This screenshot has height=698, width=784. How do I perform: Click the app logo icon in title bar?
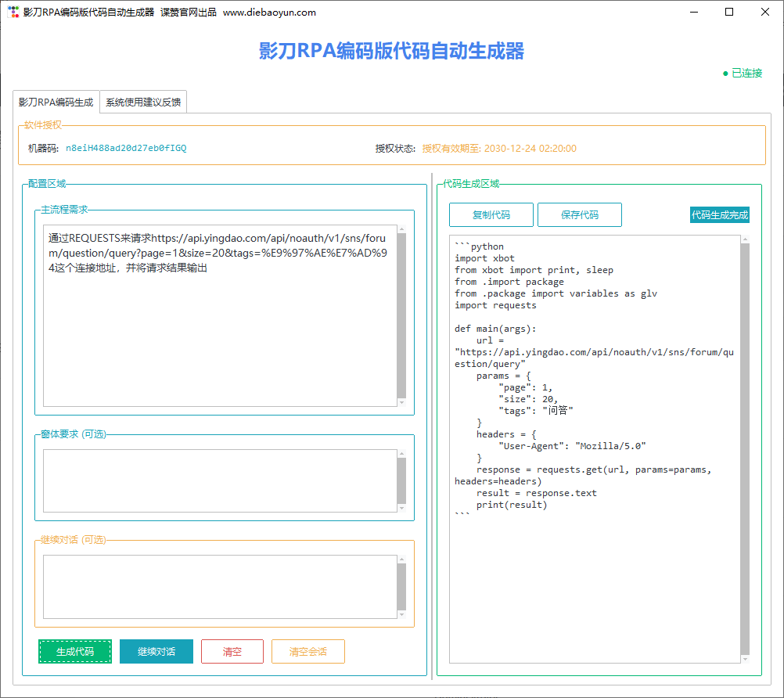pyautogui.click(x=13, y=12)
